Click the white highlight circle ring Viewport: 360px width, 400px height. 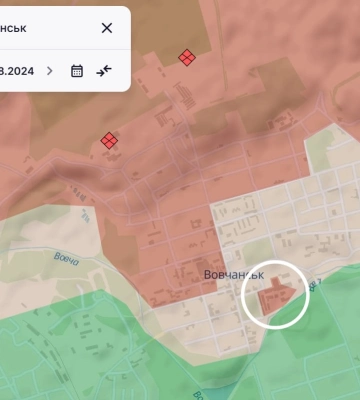[275, 295]
